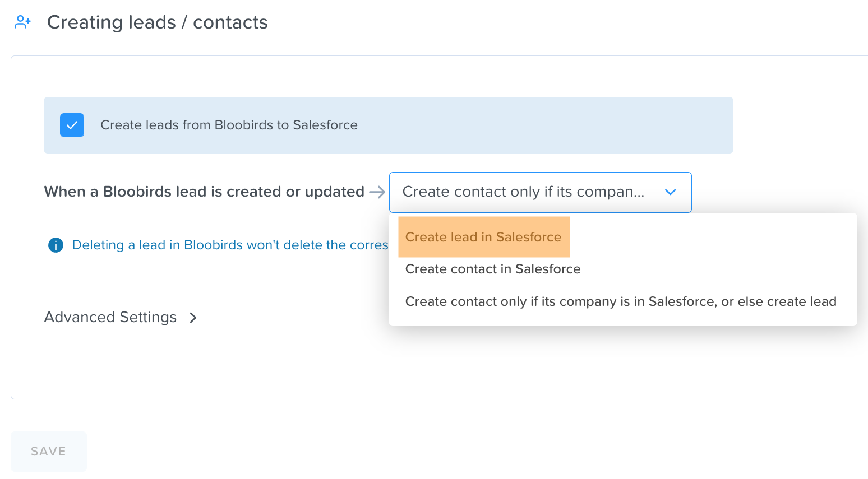Screen dimensions: 868x479
Task: Click the white checkmark inside the blue checkbox
Action: click(72, 125)
